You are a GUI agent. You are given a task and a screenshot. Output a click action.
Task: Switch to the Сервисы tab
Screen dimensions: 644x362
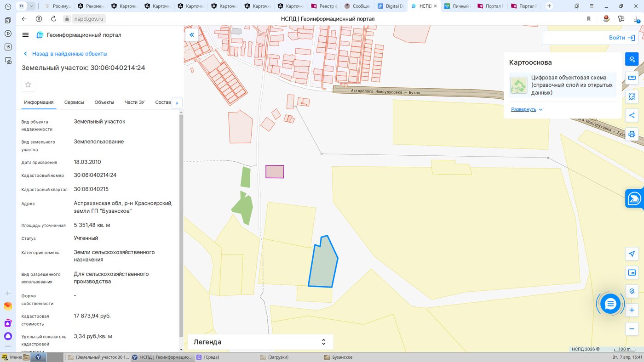coord(74,102)
